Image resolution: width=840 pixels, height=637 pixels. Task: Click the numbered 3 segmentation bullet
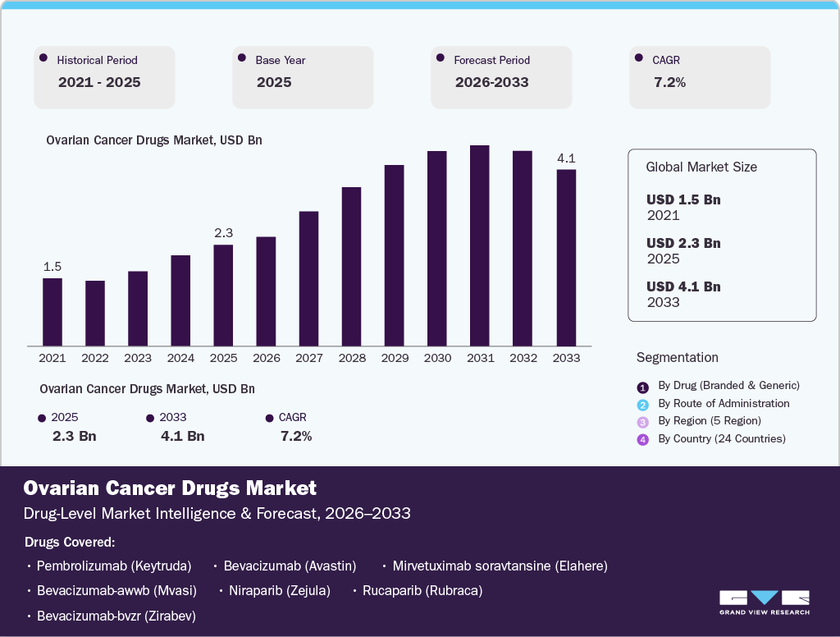(x=643, y=422)
